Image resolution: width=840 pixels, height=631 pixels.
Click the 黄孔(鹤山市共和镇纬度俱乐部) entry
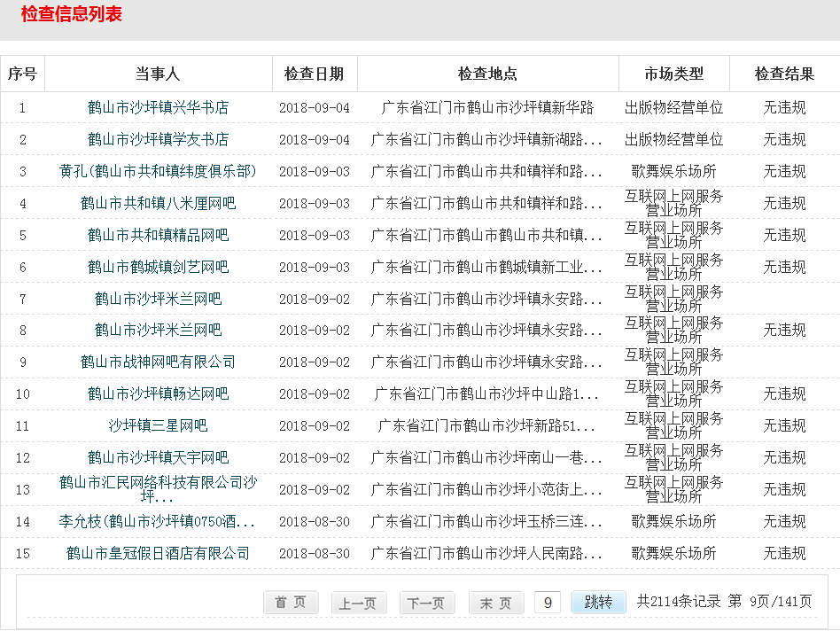[x=158, y=171]
